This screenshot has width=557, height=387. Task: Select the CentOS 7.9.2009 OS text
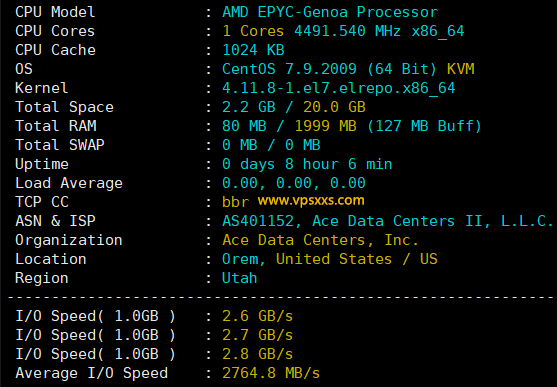click(289, 69)
